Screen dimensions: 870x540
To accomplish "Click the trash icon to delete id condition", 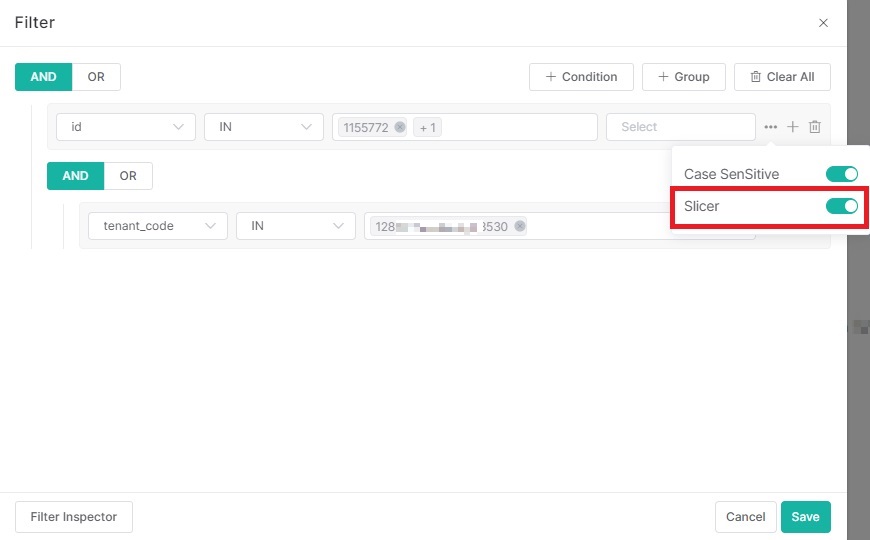I will point(815,127).
